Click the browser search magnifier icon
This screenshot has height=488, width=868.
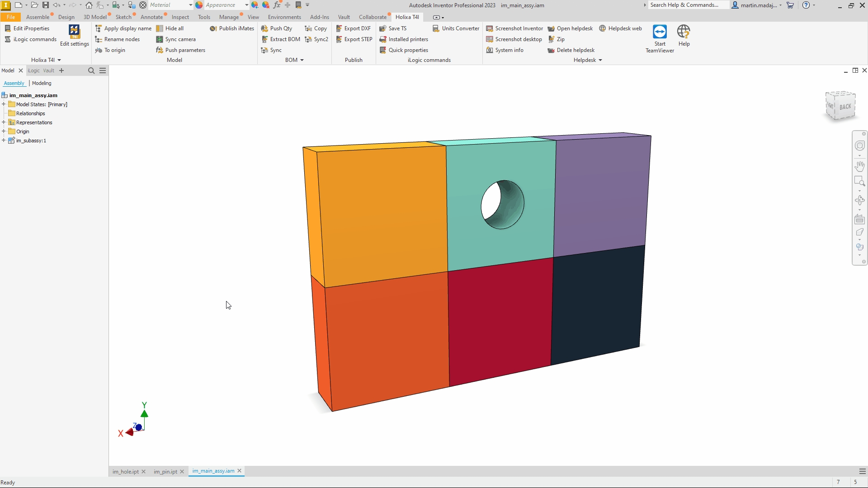coord(91,70)
